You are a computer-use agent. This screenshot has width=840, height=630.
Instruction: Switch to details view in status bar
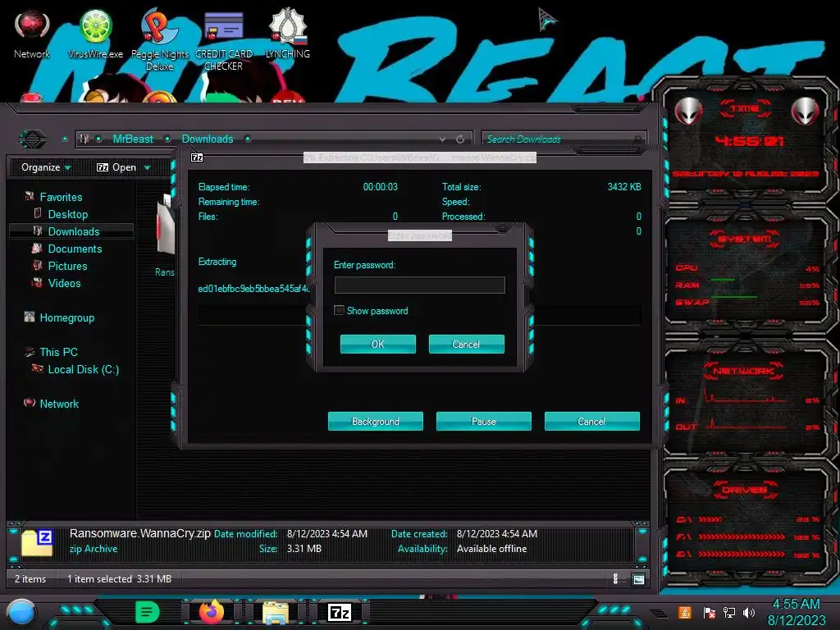615,579
